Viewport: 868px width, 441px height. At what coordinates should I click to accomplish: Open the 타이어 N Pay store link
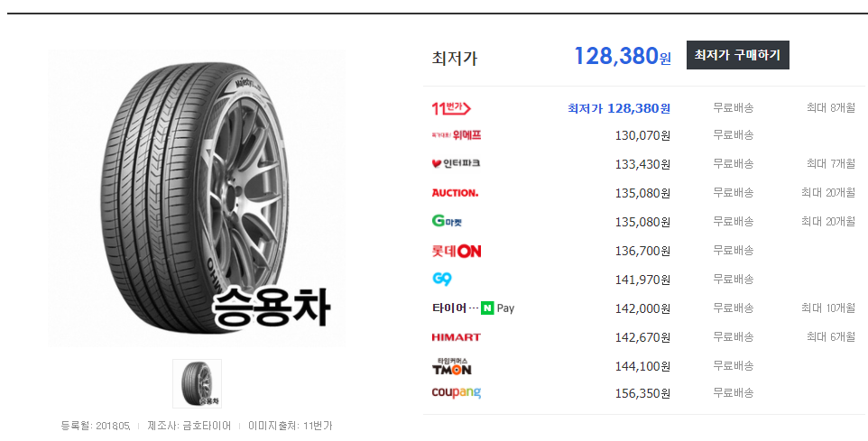474,308
